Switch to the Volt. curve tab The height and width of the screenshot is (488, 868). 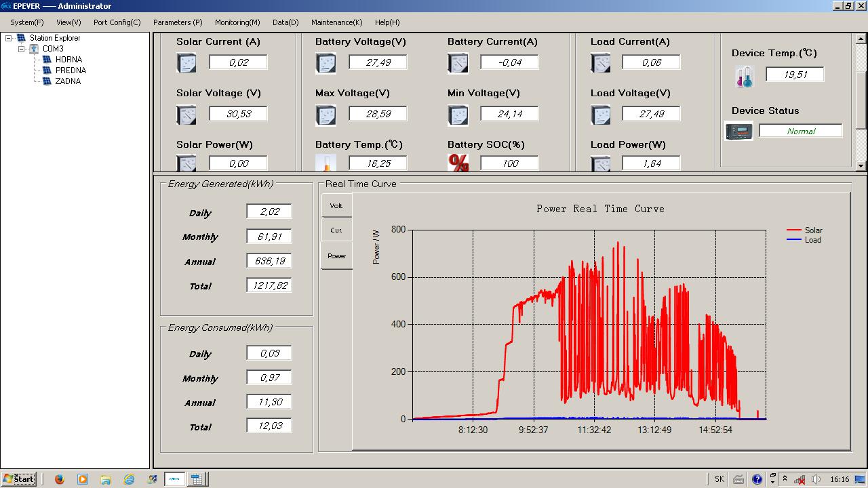pos(336,205)
